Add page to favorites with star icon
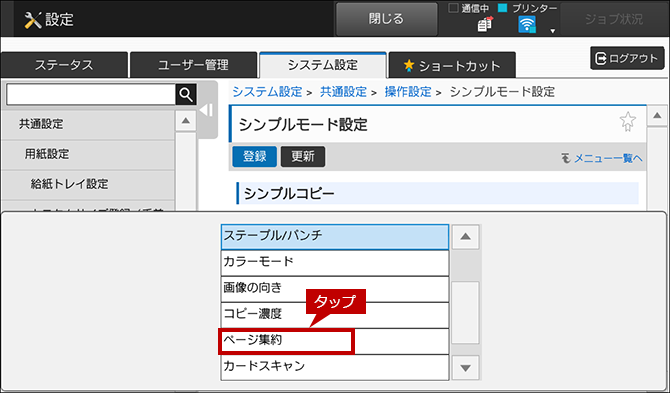The height and width of the screenshot is (393, 670). [627, 122]
